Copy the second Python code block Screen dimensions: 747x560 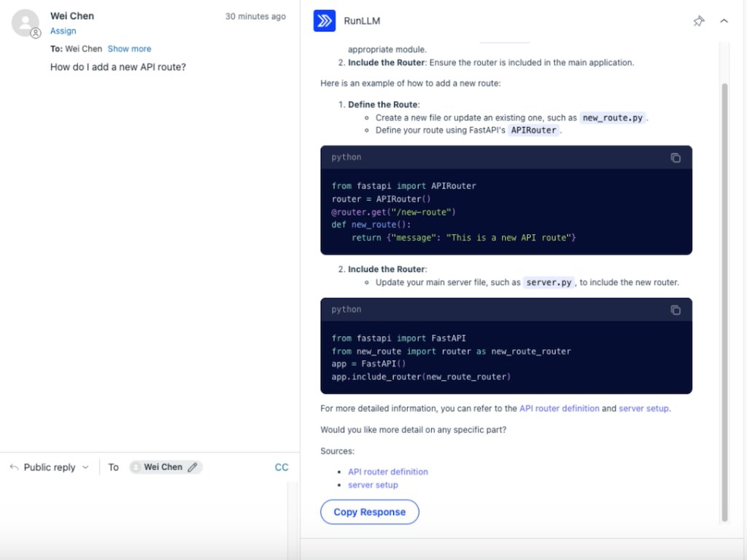(676, 310)
